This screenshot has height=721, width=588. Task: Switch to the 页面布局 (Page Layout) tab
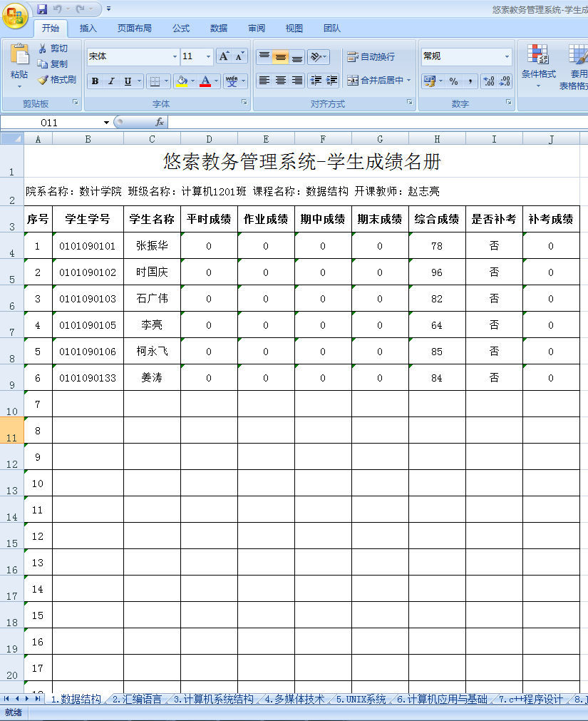click(134, 29)
